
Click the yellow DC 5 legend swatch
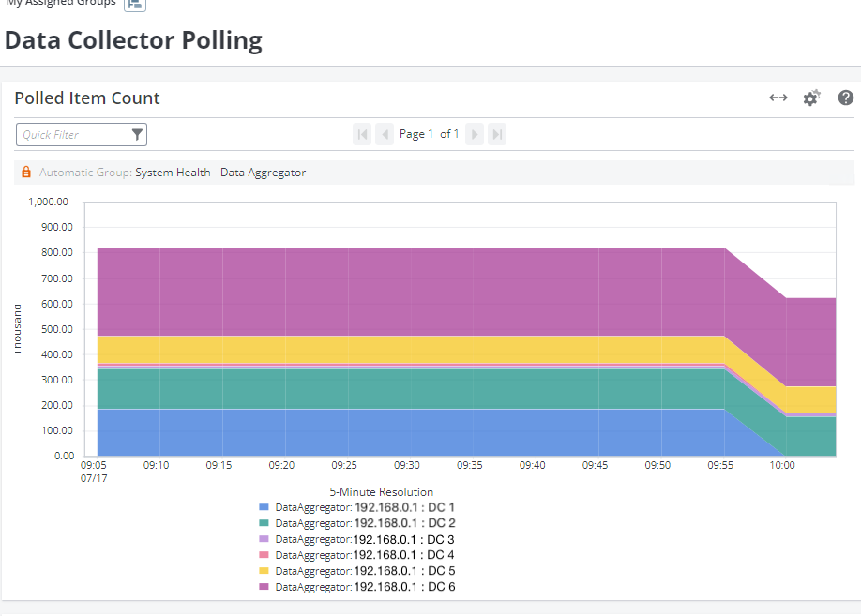pyautogui.click(x=264, y=571)
